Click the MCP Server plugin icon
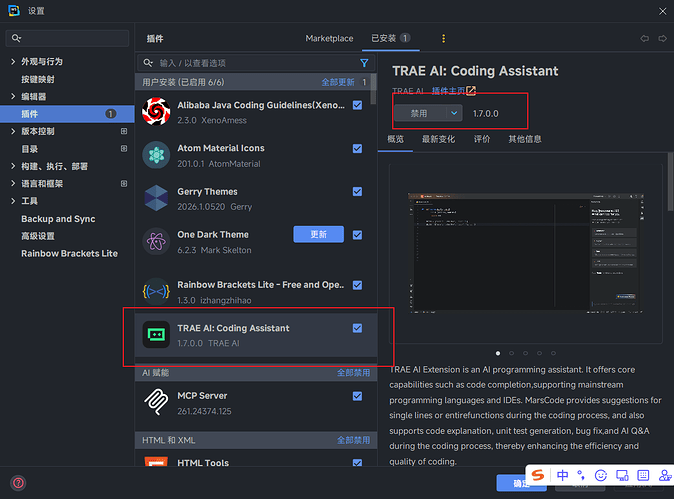674x499 pixels. click(156, 402)
